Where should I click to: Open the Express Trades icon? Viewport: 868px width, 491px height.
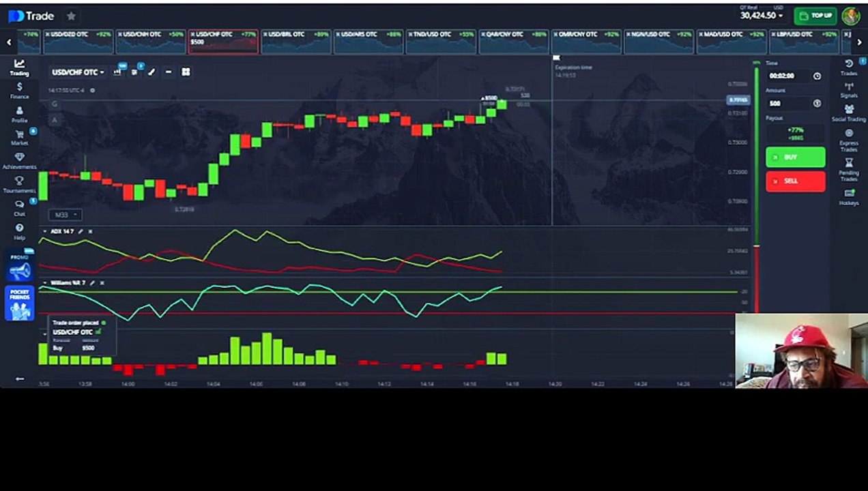849,140
